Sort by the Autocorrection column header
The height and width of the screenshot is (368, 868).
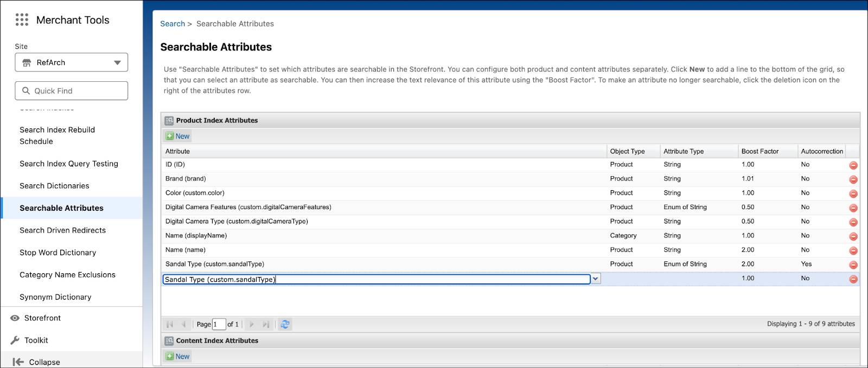(x=822, y=151)
